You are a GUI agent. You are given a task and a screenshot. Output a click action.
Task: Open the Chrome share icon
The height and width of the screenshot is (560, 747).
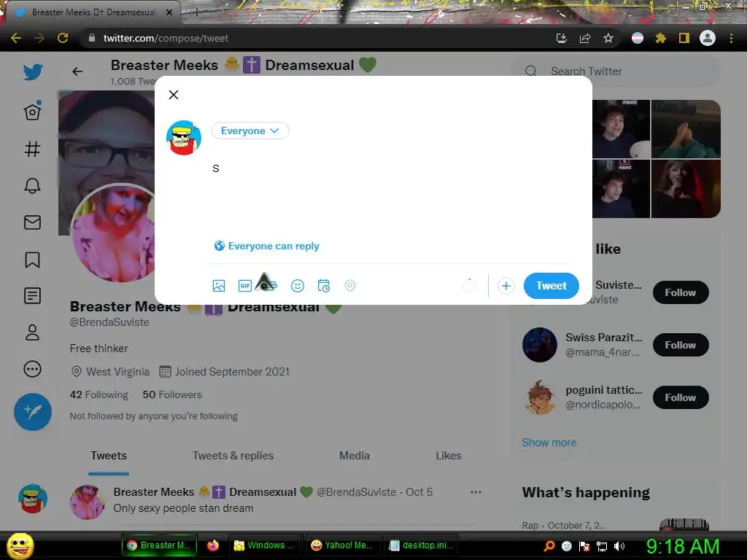[x=585, y=38]
